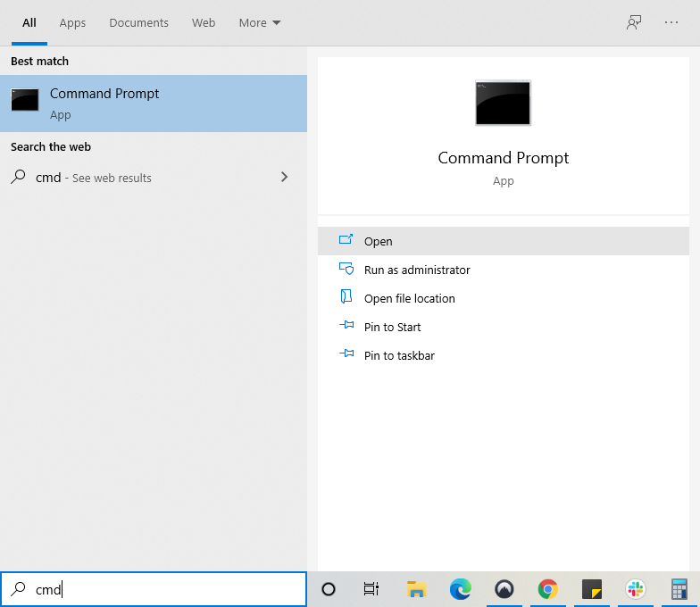Click Open in the Command Prompt actions
The width and height of the screenshot is (700, 607).
coord(378,241)
